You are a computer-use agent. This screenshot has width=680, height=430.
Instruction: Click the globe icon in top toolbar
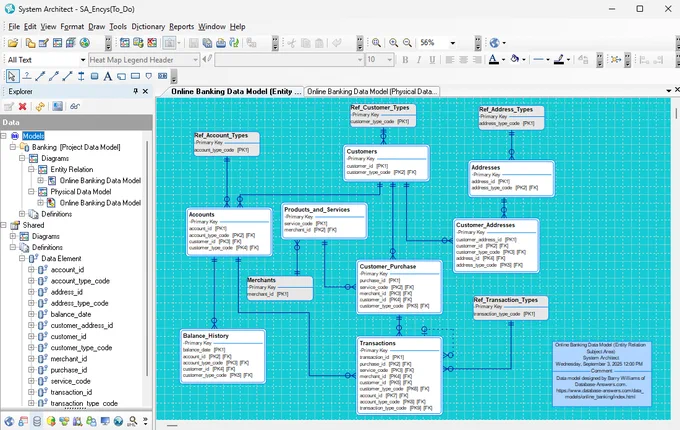point(494,42)
